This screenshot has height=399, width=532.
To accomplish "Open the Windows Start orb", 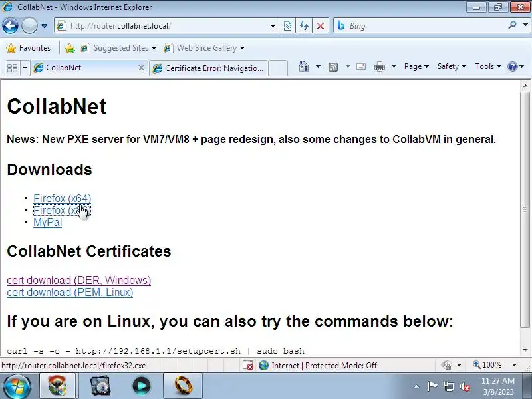I will coord(17,386).
